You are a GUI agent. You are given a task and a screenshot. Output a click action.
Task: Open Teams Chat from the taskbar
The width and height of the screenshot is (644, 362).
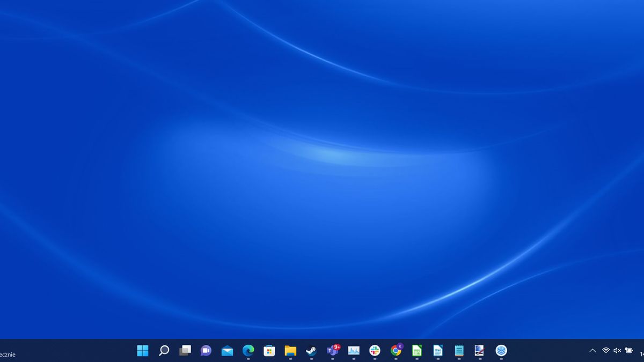pos(206,352)
